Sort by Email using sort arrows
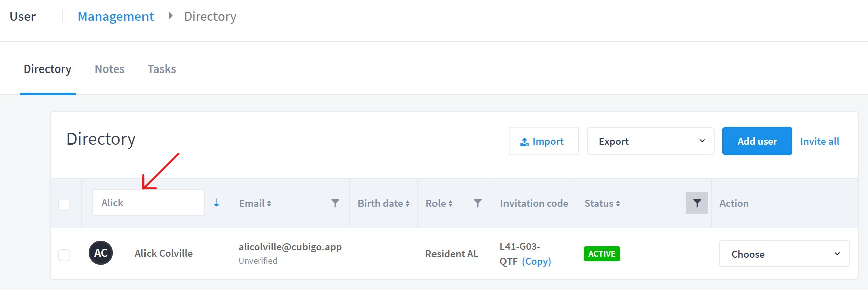868x290 pixels. [269, 203]
